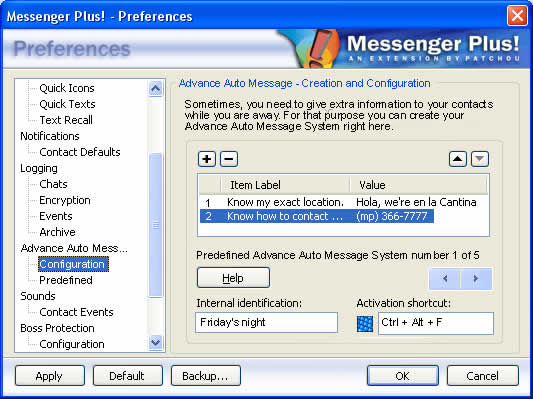Select the Logging category
Image resolution: width=533 pixels, height=399 pixels.
click(x=39, y=168)
